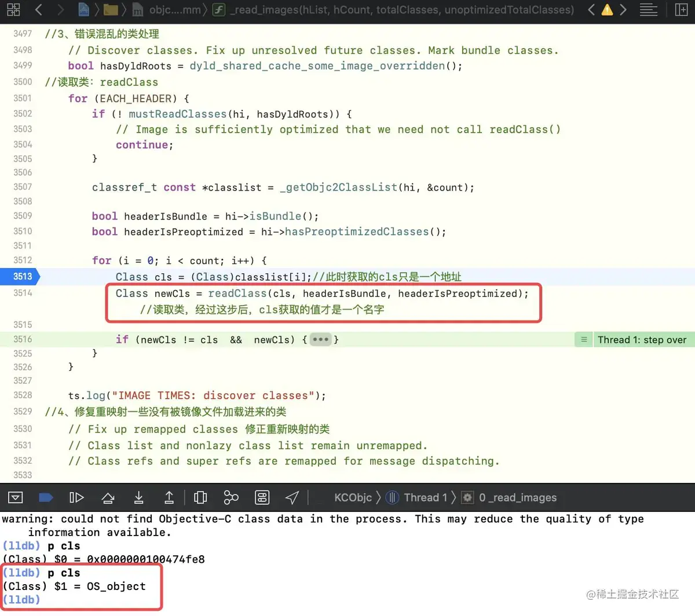Click the yellow warning issue icon
Viewport: 695px width, 616px height.
click(x=607, y=10)
